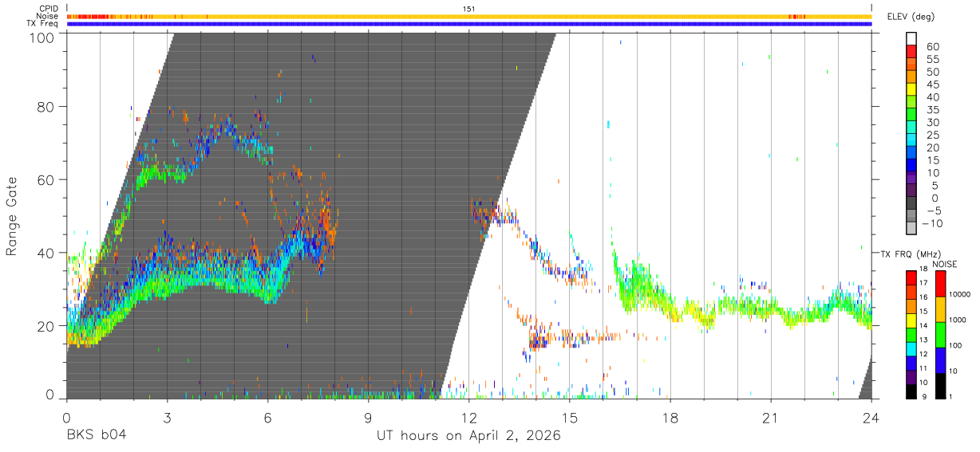Click the x-axis tick label '3'

[x=167, y=418]
